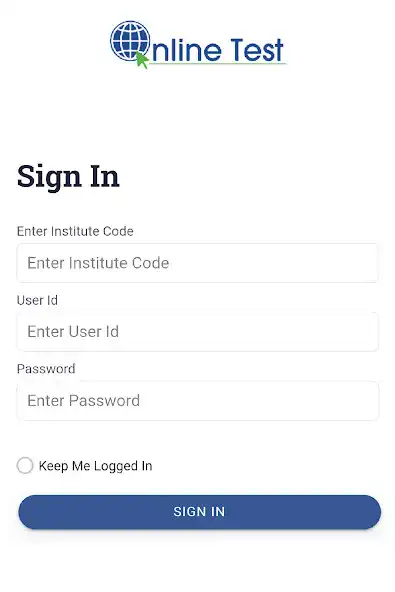Click the green underline beneath Online Test

218,63
